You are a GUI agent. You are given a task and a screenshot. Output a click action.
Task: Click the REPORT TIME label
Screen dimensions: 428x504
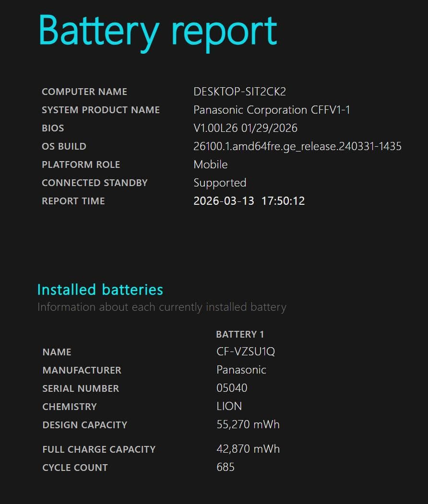click(x=73, y=201)
